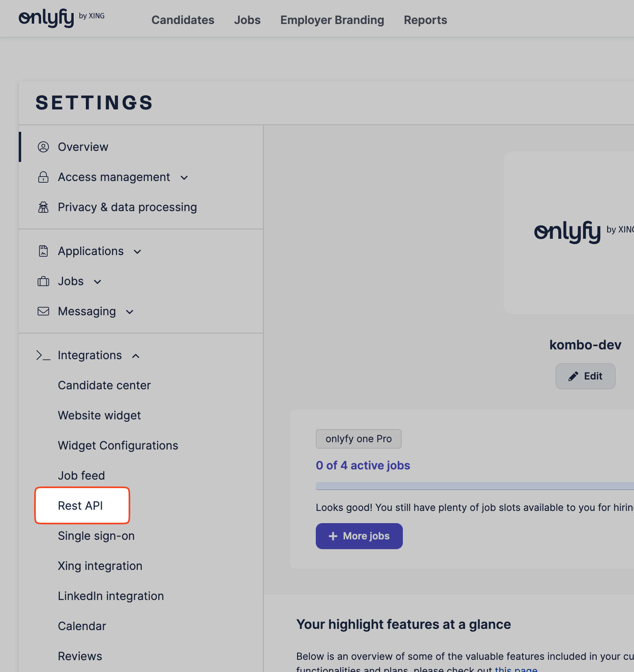Expand the Access management section
Image resolution: width=634 pixels, height=672 pixels.
[x=184, y=177]
